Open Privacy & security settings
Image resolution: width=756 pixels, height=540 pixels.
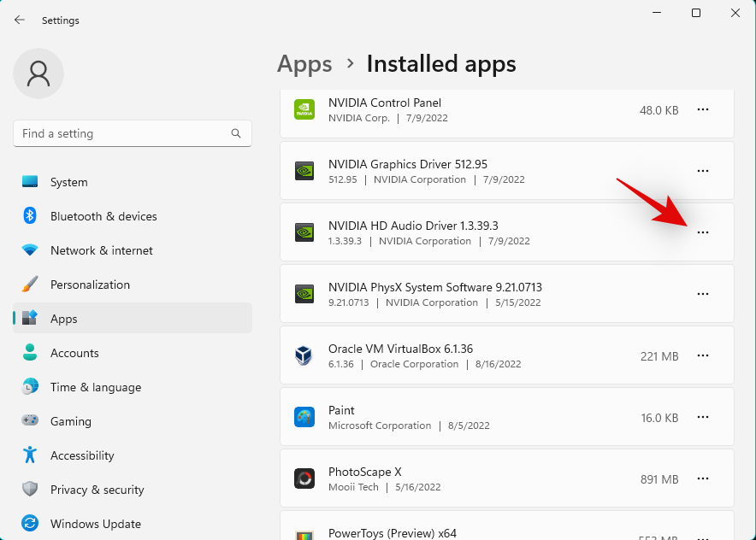click(97, 490)
